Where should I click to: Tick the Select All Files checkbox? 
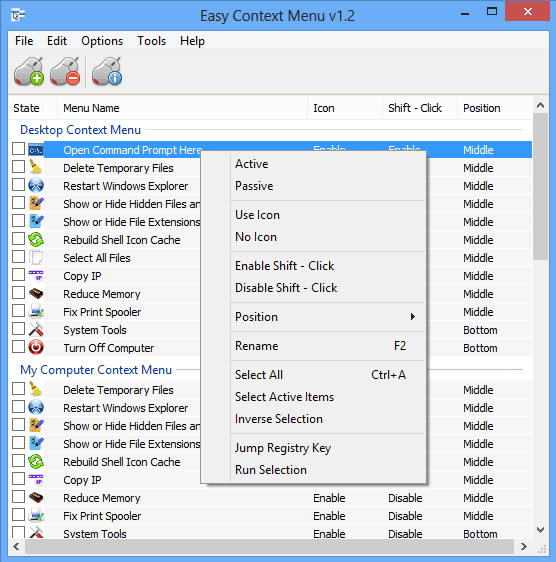(18, 256)
